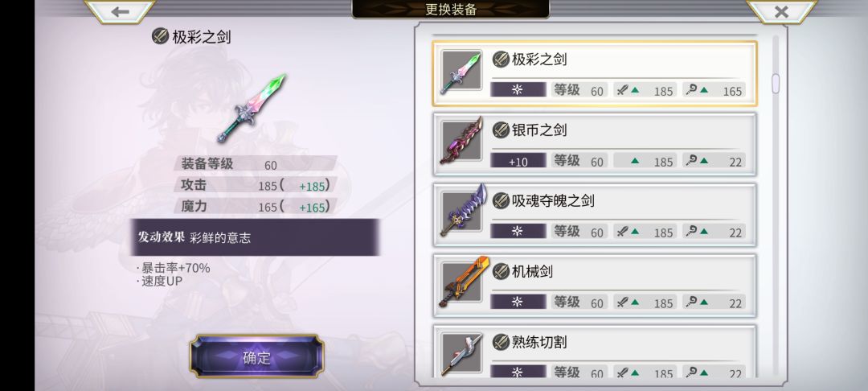Click the 更换装备 title header
The image size is (868, 391).
(x=451, y=9)
